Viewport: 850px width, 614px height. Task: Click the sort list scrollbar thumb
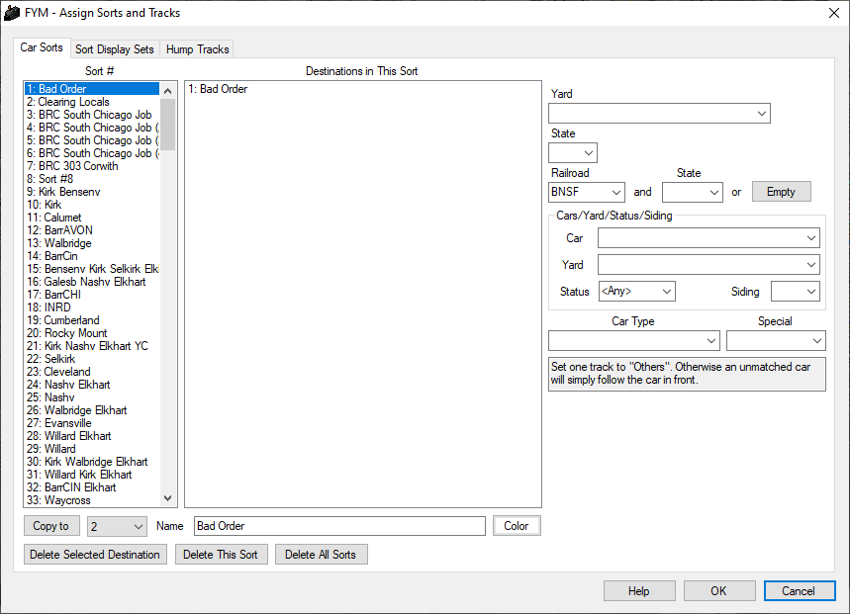[168, 124]
